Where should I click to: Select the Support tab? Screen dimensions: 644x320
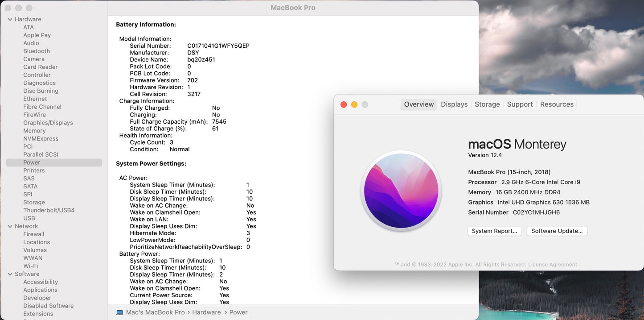point(520,104)
